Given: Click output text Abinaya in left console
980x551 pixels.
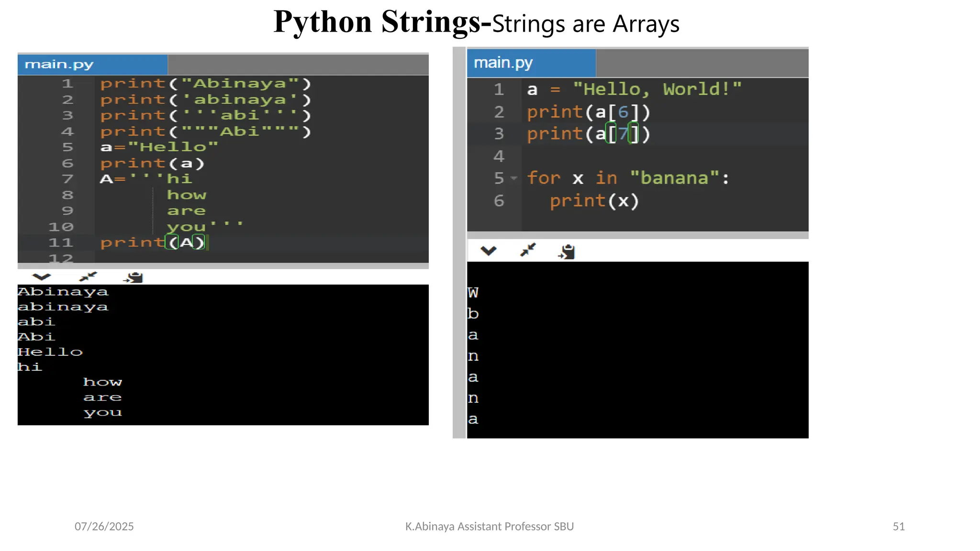Looking at the screenshot, I should pos(63,292).
